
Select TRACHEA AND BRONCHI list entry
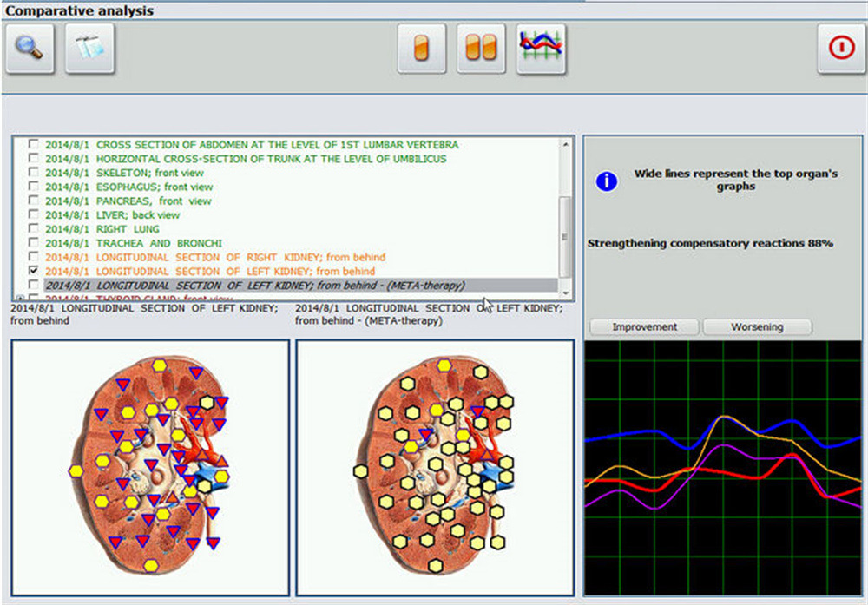(x=159, y=244)
